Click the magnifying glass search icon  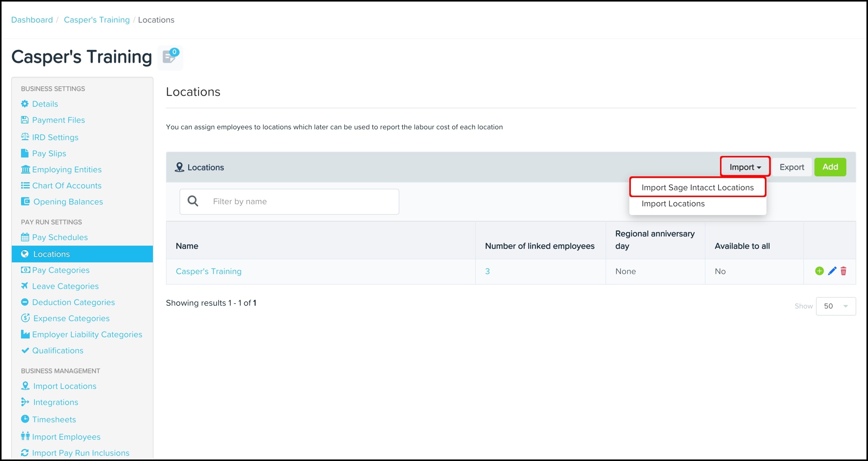pos(193,201)
